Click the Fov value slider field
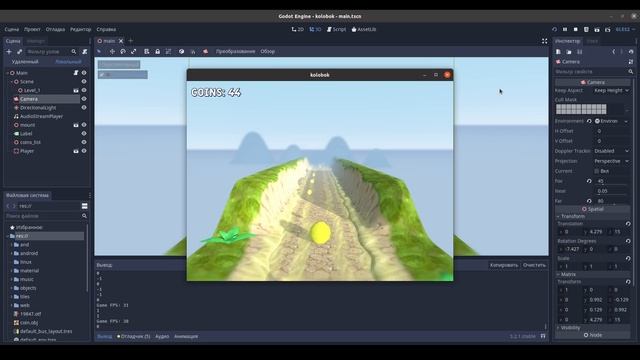The width and height of the screenshot is (640, 360). click(x=611, y=181)
